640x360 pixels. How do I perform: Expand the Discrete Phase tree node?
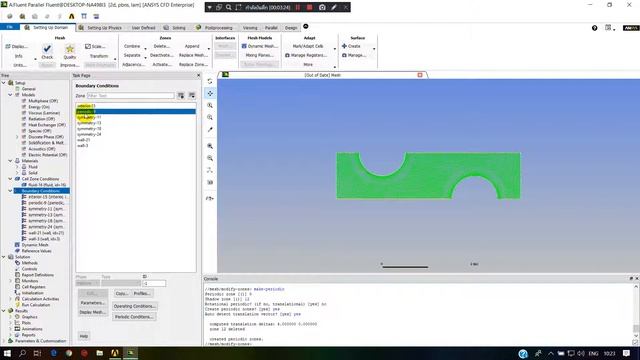tap(17, 137)
